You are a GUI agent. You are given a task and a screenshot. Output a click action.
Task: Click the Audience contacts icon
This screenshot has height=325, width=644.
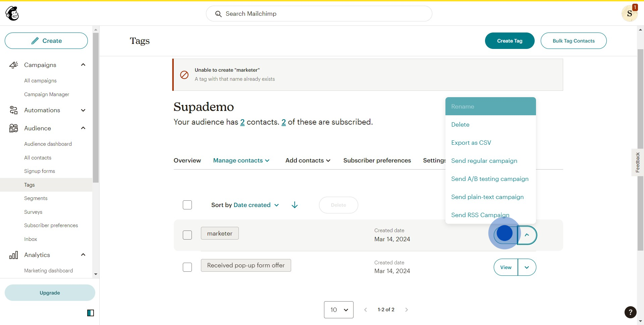click(13, 128)
